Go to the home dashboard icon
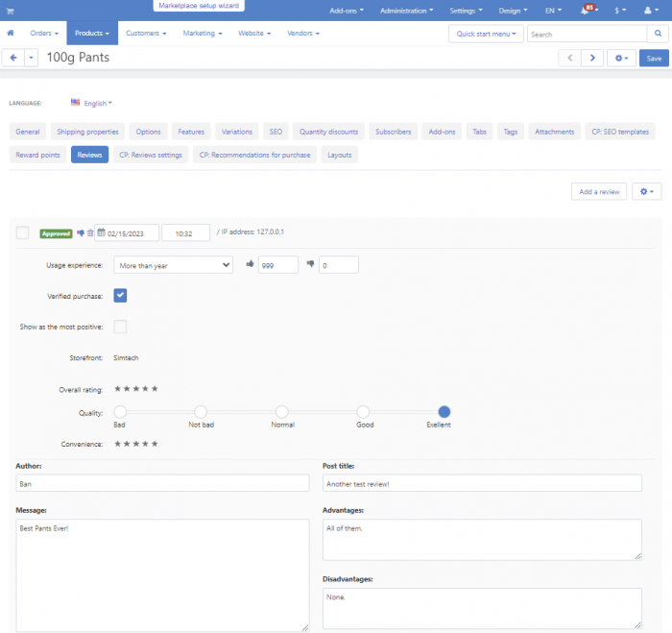Viewport: 672px width, 633px height. point(11,33)
